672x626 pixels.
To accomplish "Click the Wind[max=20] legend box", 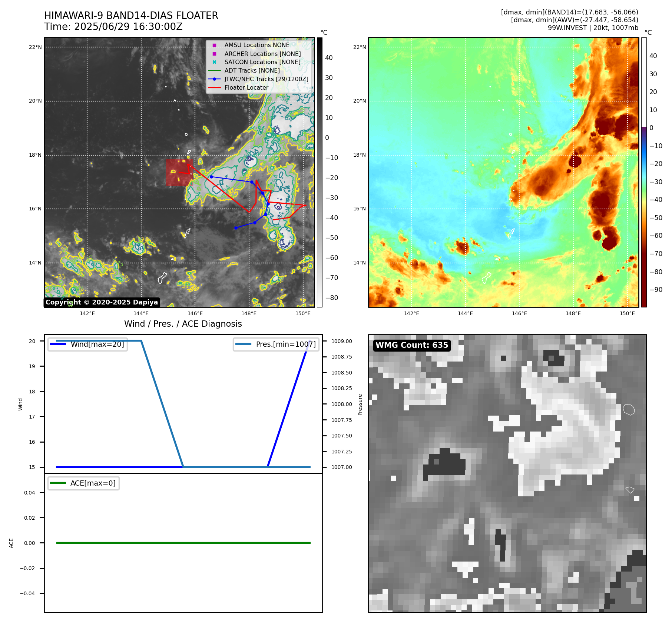I will pos(88,344).
